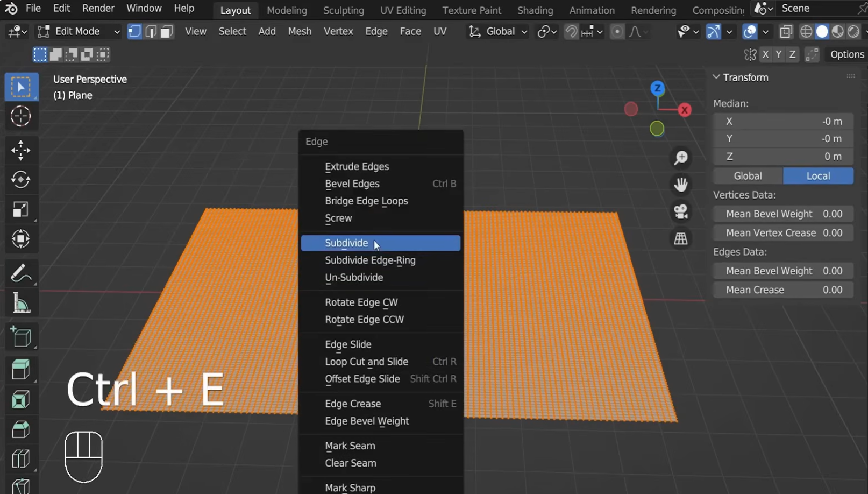This screenshot has height=494, width=868.
Task: Select Loop Cut and Slide
Action: 381,362
